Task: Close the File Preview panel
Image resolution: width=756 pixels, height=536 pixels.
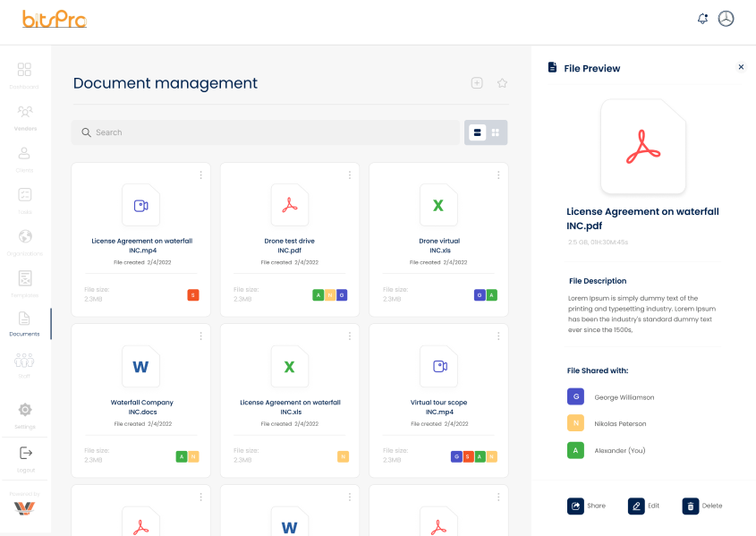Action: click(741, 67)
